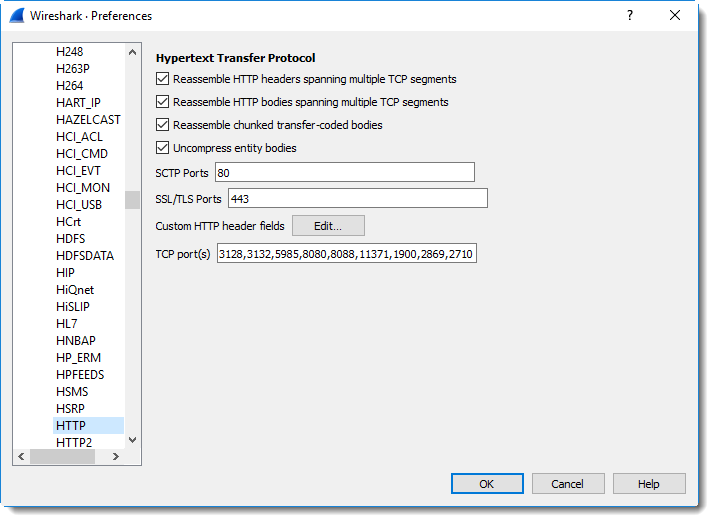Screen dimensions: 714x522
Task: Select the highlighted HTTP protocol entry
Action: (x=88, y=426)
